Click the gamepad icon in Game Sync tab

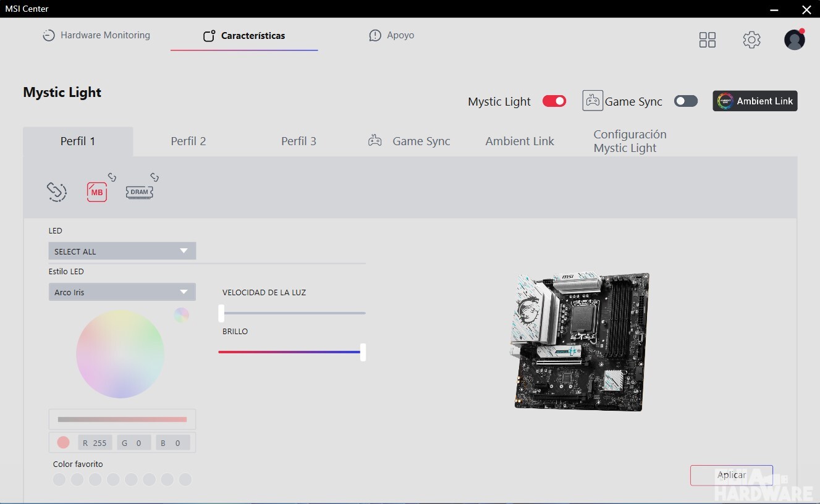point(375,141)
